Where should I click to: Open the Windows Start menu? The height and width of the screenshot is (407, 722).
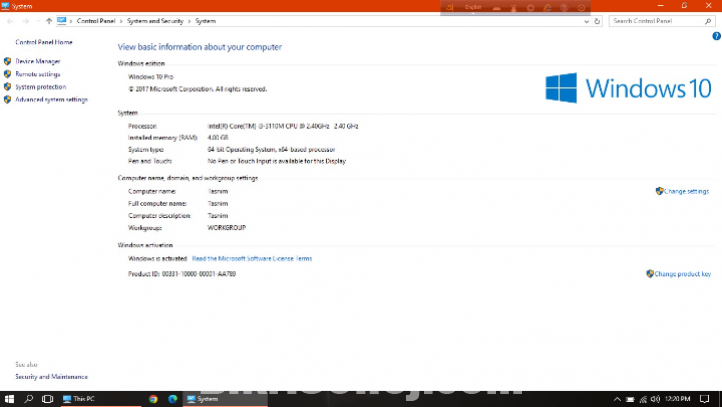click(x=9, y=399)
